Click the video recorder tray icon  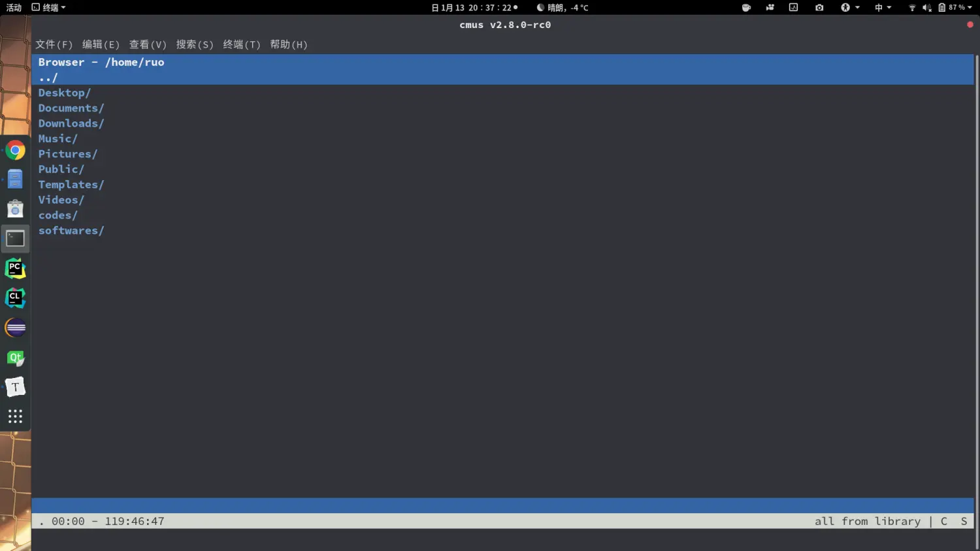770,8
